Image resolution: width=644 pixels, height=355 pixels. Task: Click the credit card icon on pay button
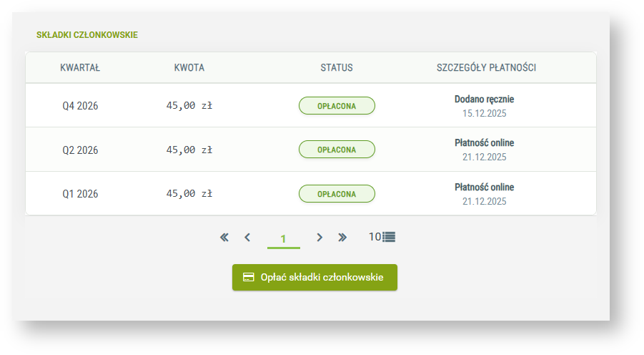coord(249,278)
